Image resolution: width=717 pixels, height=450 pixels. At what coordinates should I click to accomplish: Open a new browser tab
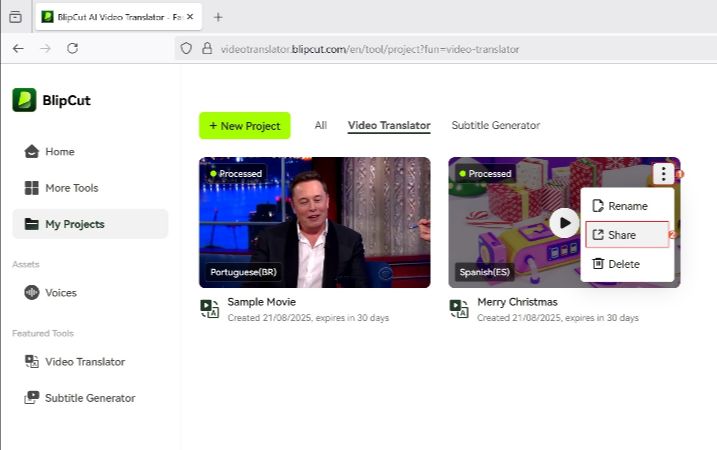[218, 17]
